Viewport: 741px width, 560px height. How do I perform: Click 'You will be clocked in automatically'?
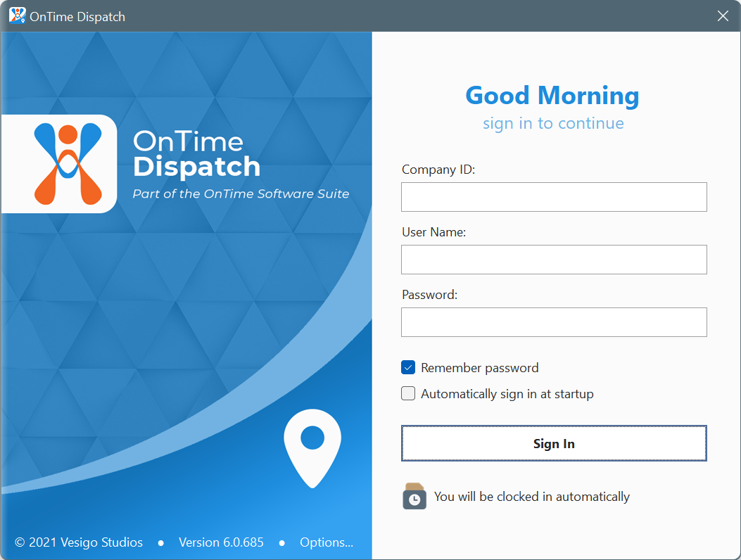point(532,497)
